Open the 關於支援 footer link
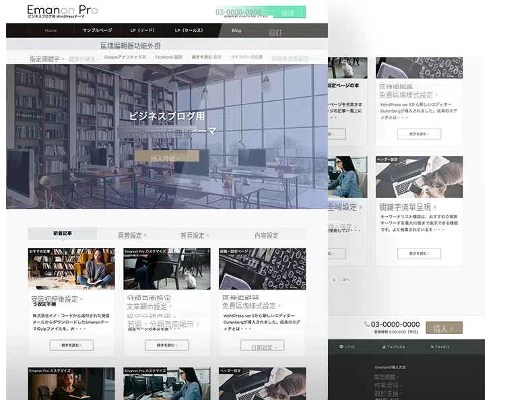The image size is (532, 400). pyautogui.click(x=389, y=393)
